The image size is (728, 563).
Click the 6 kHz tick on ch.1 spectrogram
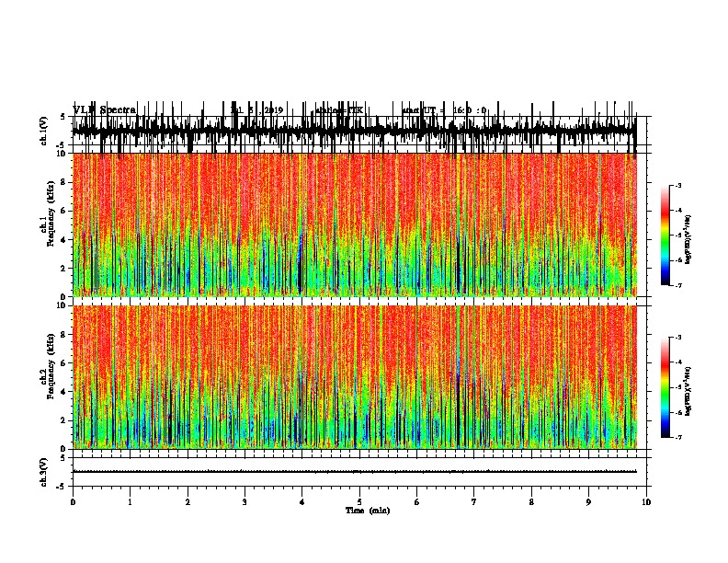point(63,211)
